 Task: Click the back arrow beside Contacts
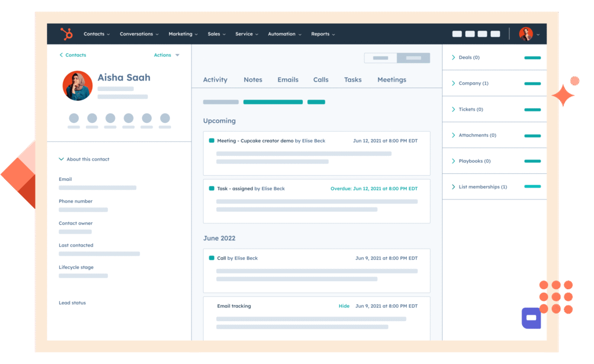[x=61, y=55]
